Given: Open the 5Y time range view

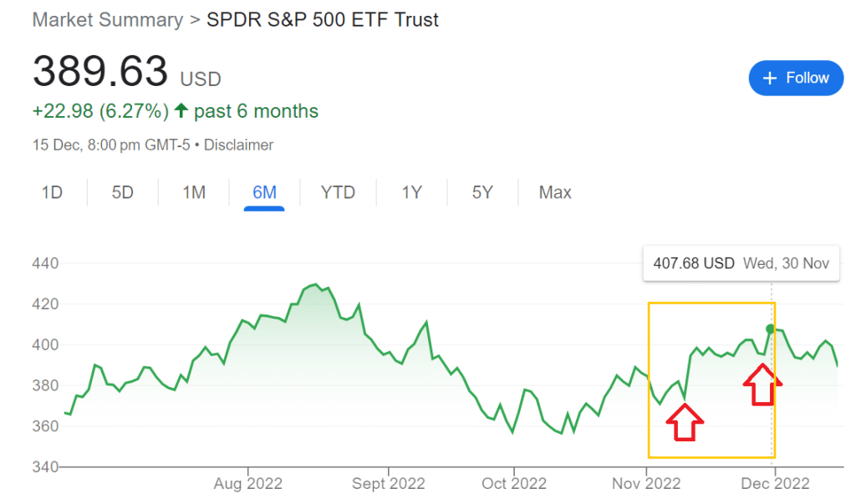Looking at the screenshot, I should [482, 193].
